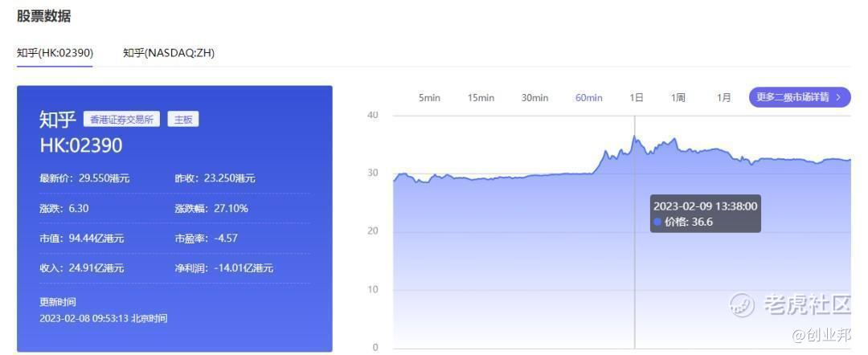Choose the 60min chart interval

pos(588,98)
